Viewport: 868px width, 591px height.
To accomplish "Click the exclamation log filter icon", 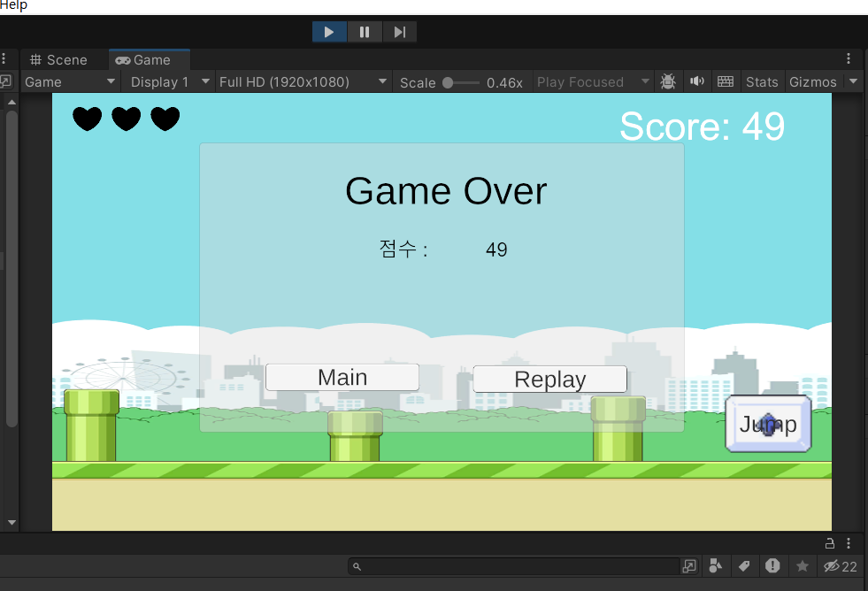I will click(772, 565).
